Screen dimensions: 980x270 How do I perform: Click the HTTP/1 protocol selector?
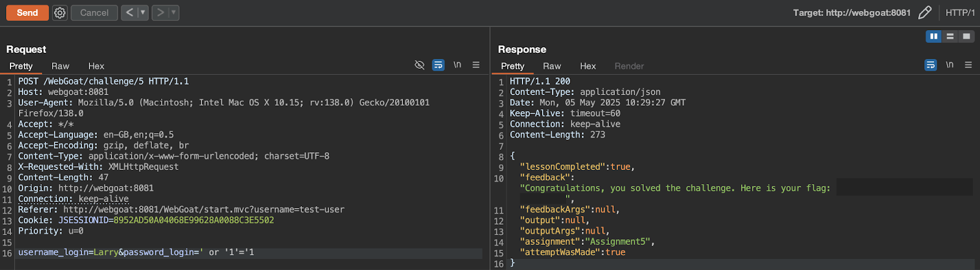pos(960,12)
